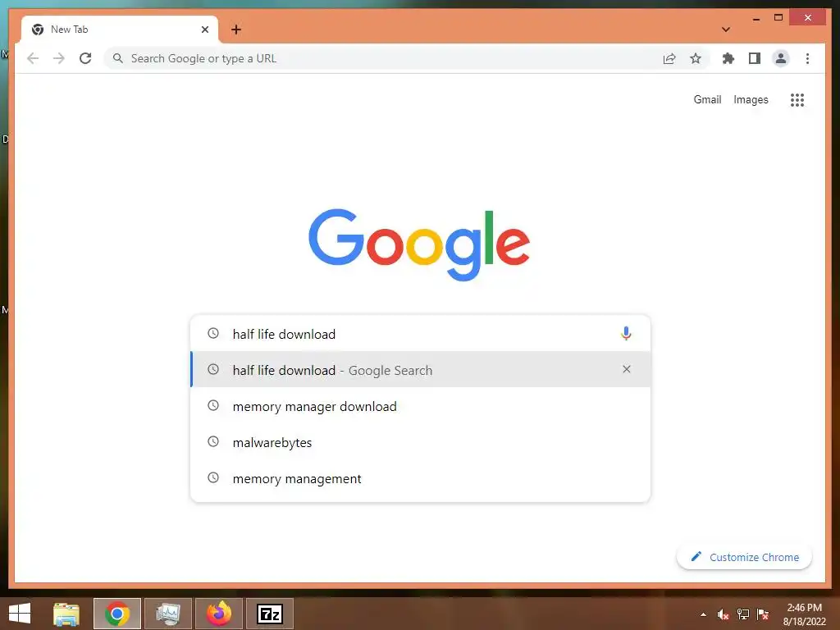Open the Images link
Viewport: 840px width, 630px height.
751,99
